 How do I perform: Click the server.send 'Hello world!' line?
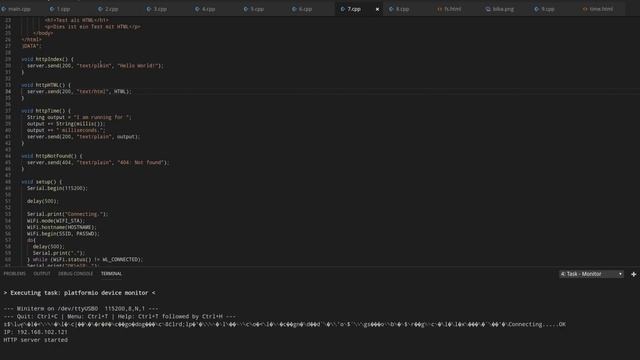click(x=95, y=66)
